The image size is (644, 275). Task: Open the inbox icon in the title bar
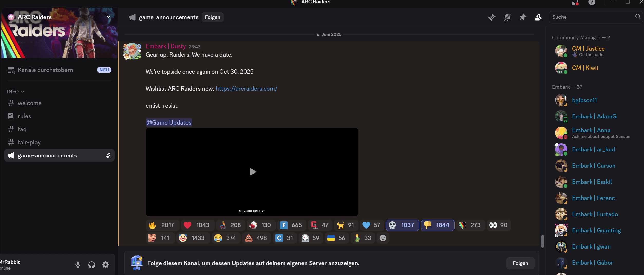[x=575, y=3]
